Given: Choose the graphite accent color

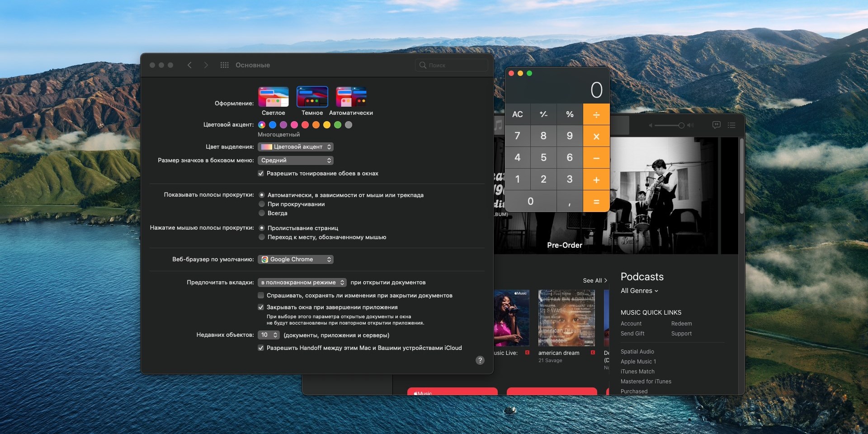Looking at the screenshot, I should tap(349, 125).
